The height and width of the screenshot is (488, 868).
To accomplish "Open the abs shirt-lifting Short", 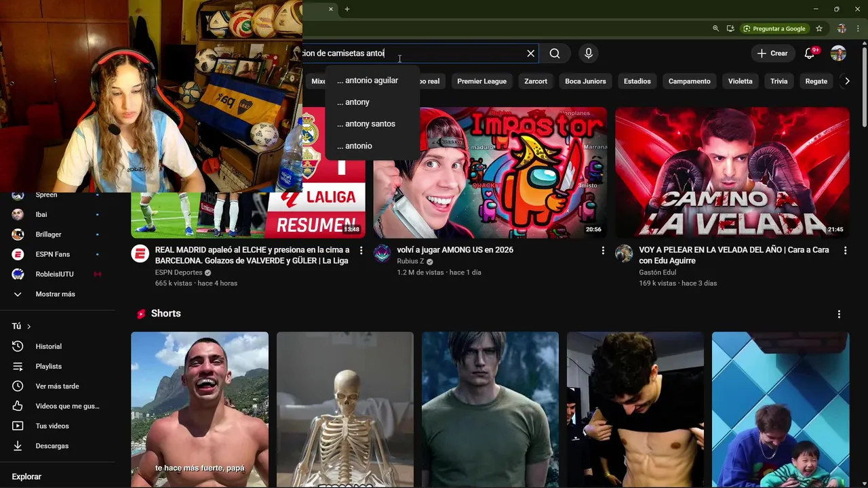I will pyautogui.click(x=635, y=409).
